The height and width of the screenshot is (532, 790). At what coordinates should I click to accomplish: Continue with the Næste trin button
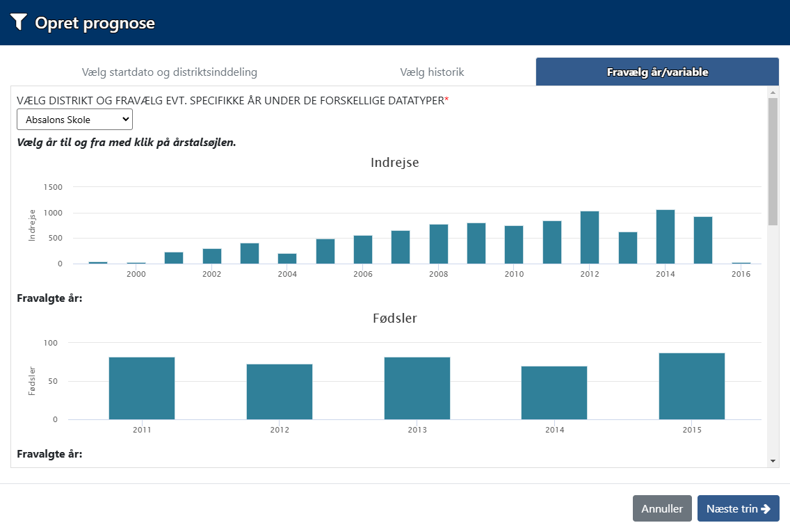pyautogui.click(x=738, y=508)
